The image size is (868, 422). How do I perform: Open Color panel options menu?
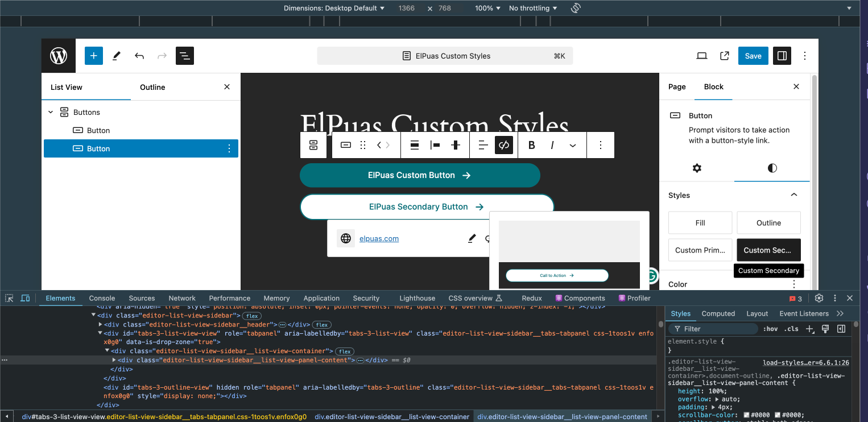[x=794, y=284]
